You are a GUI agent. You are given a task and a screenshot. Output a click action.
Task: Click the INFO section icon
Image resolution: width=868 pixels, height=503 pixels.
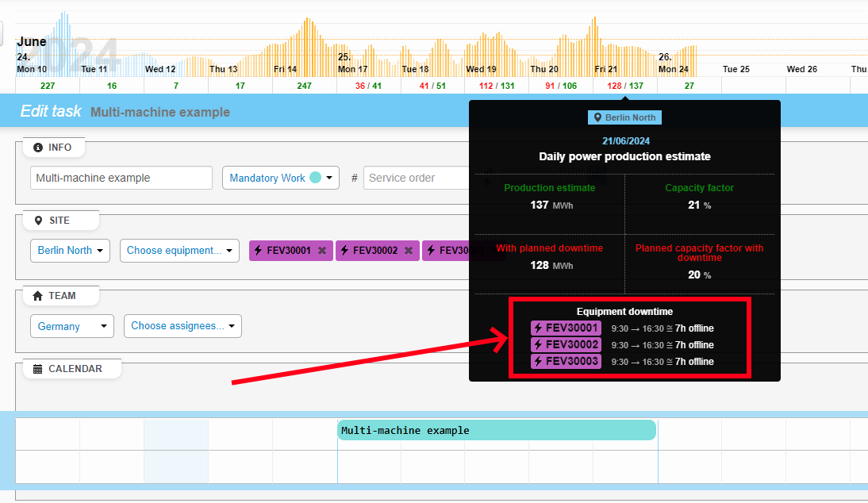[37, 147]
